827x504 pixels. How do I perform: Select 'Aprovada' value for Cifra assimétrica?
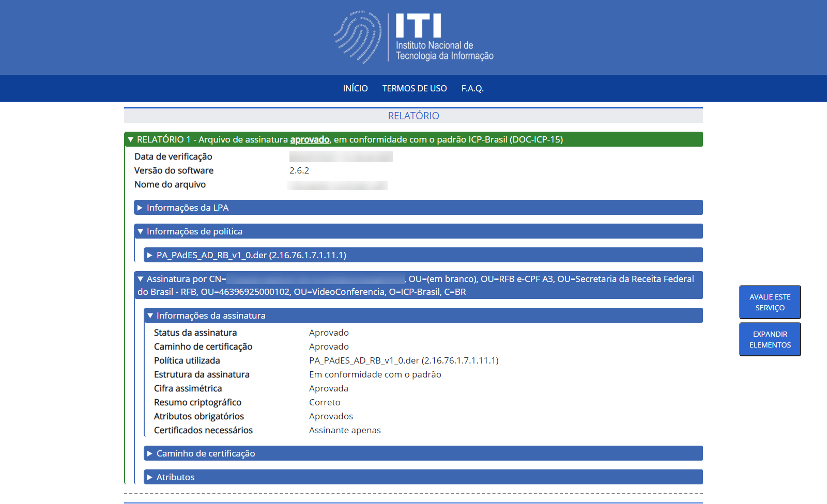tap(329, 388)
